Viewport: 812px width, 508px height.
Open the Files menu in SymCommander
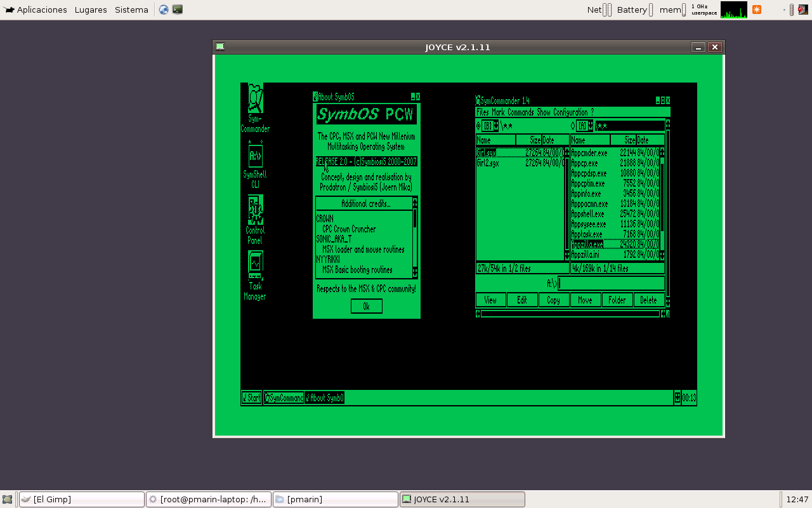pyautogui.click(x=483, y=112)
